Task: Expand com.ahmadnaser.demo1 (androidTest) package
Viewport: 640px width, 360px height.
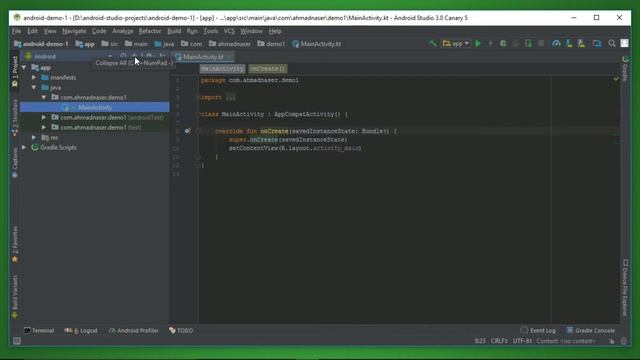Action: [44, 117]
